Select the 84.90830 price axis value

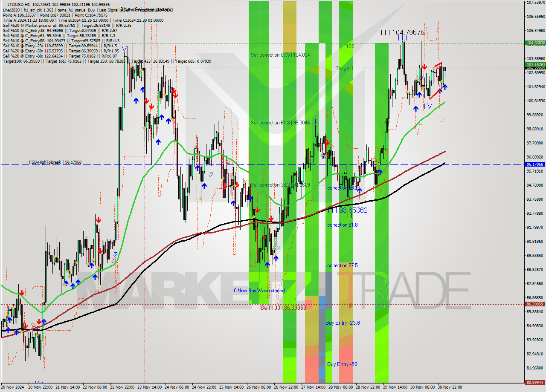536,326
